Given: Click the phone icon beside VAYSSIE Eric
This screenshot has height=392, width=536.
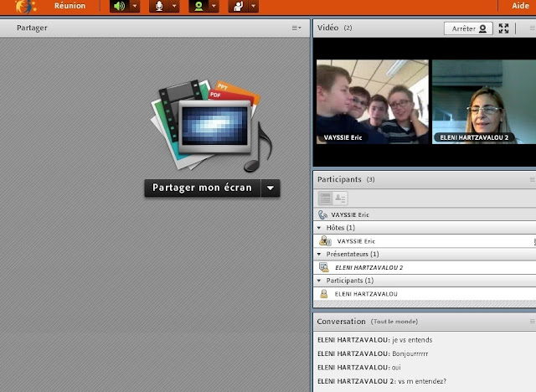Looking at the screenshot, I should 322,214.
